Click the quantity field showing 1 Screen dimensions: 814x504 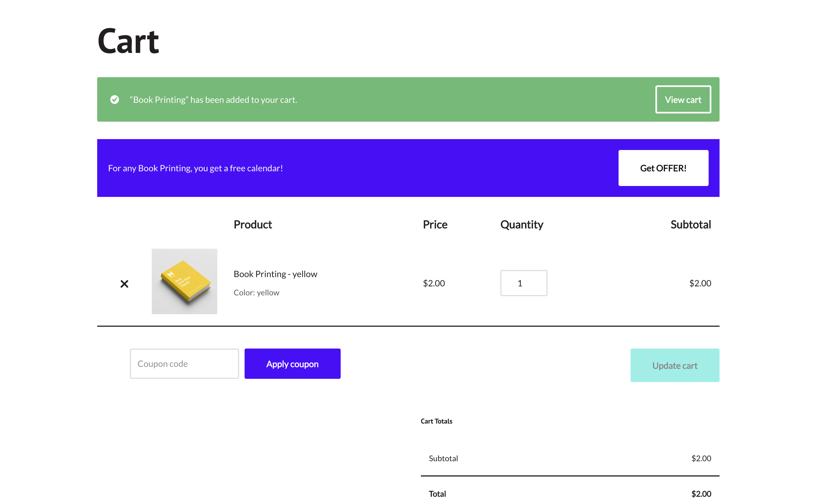[x=524, y=283]
